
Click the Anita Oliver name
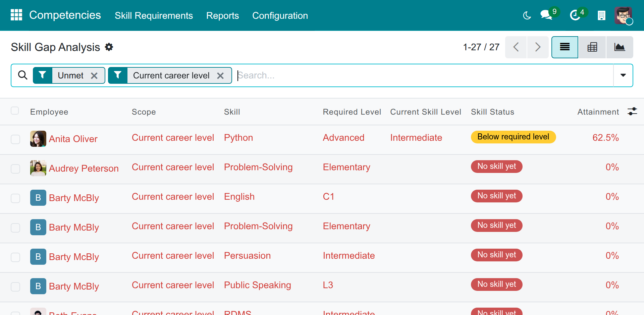73,139
